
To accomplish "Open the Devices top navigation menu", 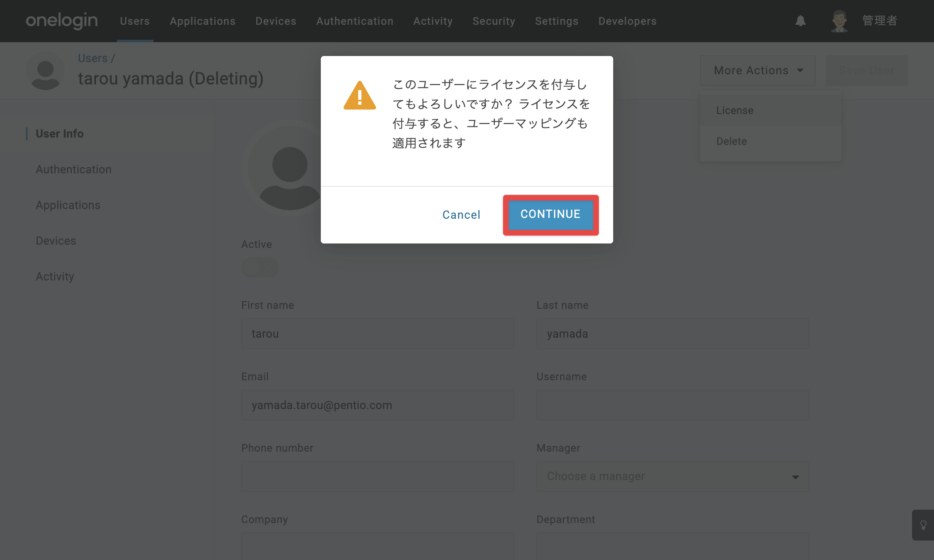I will point(276,21).
